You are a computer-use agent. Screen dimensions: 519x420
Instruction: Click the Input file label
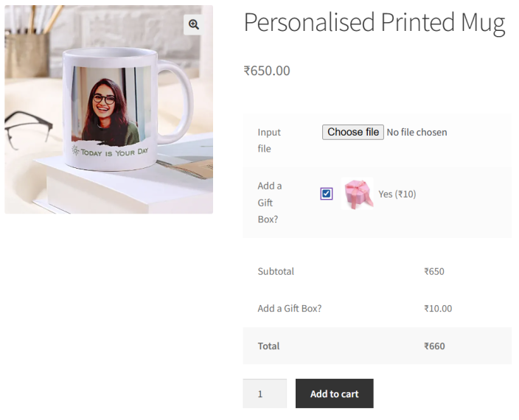tap(269, 141)
